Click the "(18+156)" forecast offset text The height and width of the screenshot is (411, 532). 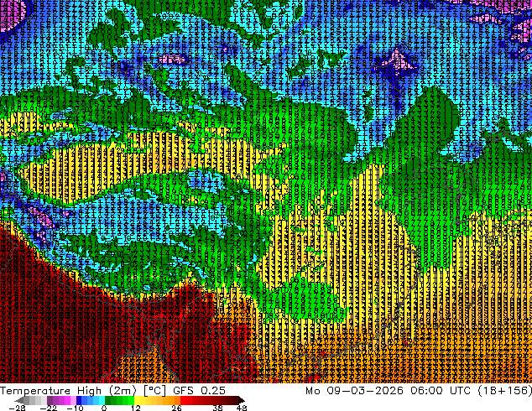[505, 391]
